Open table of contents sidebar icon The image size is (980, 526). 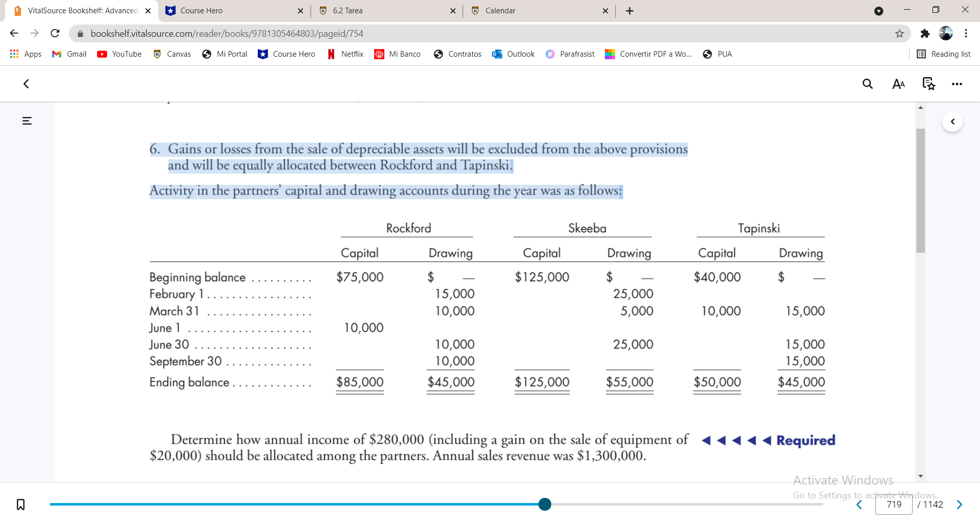[27, 121]
